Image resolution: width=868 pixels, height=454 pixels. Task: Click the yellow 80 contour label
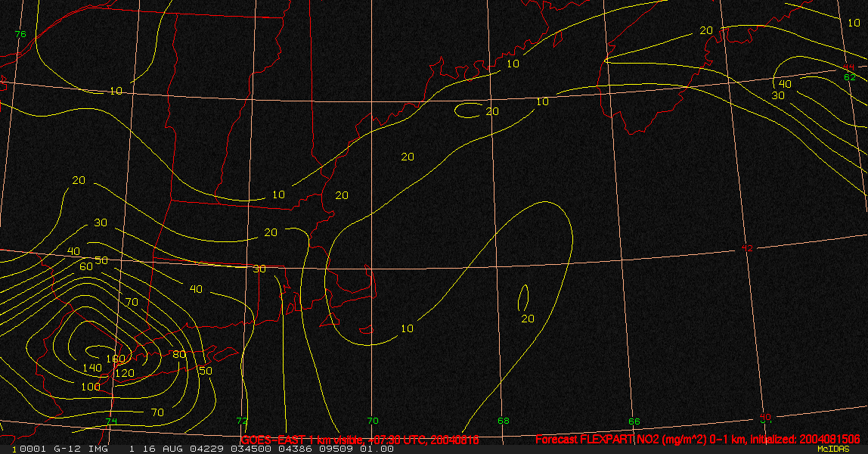coord(179,354)
